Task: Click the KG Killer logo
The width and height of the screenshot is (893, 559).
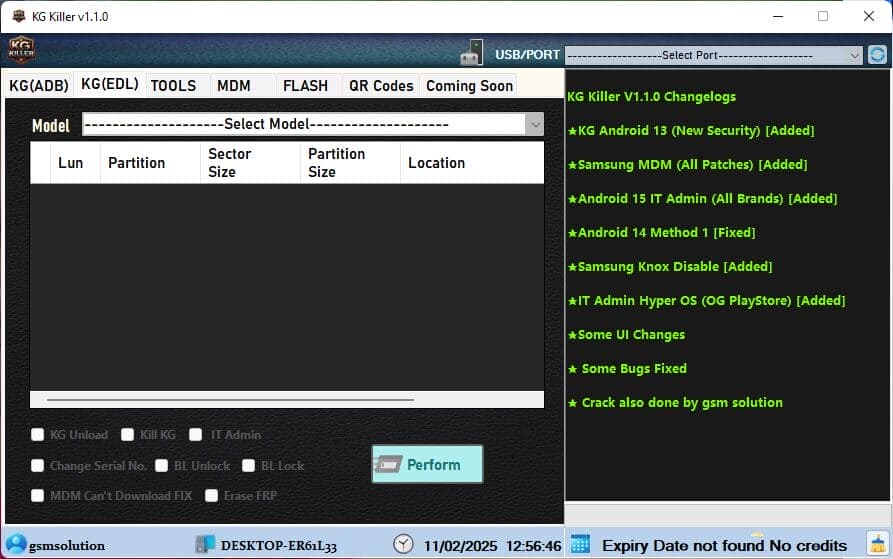Action: tap(21, 49)
